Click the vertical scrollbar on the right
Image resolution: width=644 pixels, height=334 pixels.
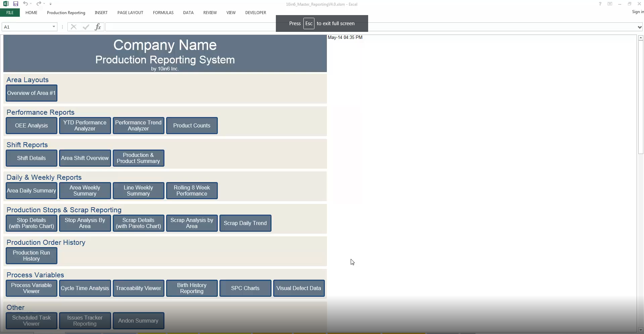click(641, 97)
